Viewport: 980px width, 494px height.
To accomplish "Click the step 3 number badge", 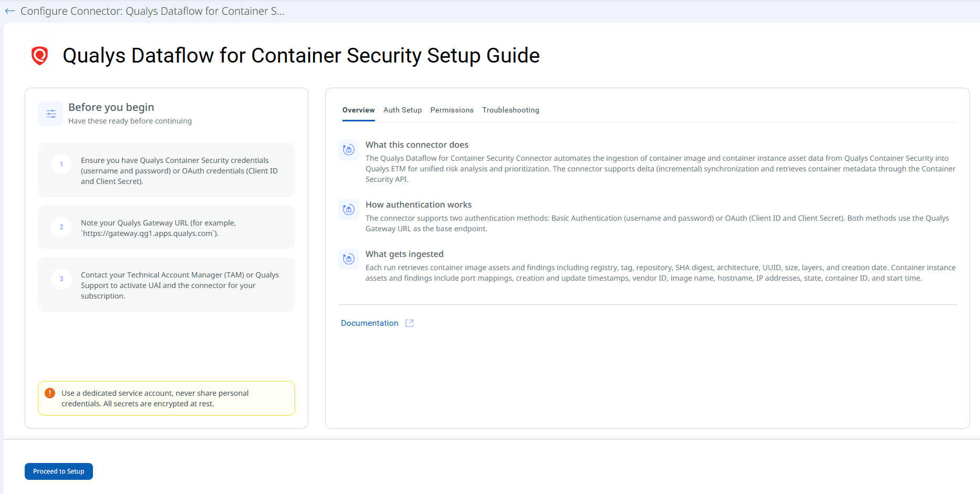I will [x=61, y=279].
